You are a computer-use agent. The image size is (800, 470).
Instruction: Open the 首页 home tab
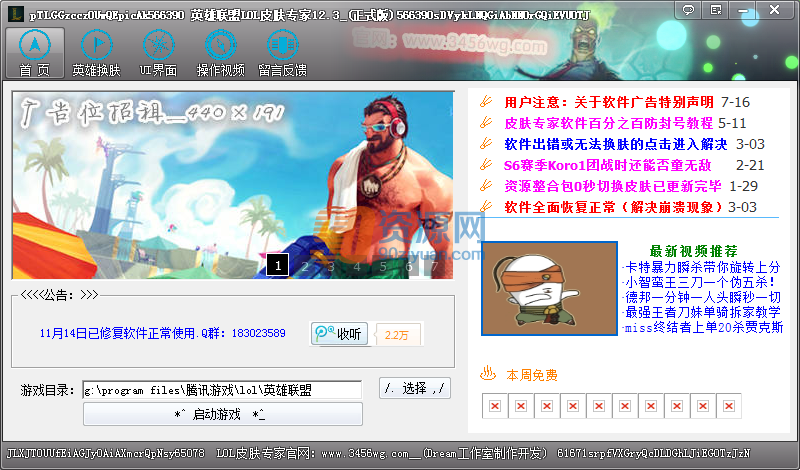(x=35, y=53)
